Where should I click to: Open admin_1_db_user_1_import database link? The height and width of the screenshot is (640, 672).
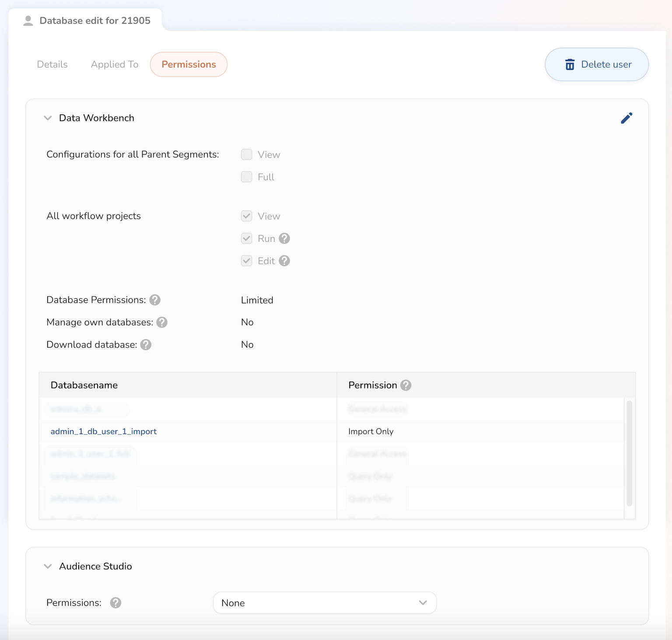[x=104, y=431]
